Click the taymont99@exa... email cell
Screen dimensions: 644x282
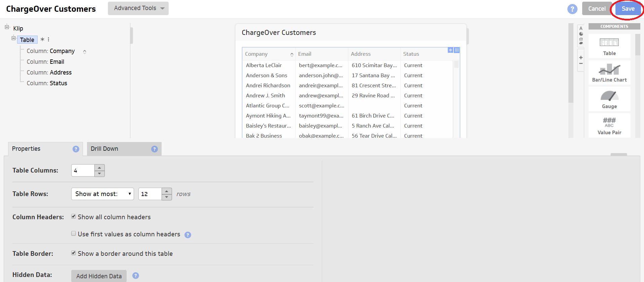click(x=321, y=116)
